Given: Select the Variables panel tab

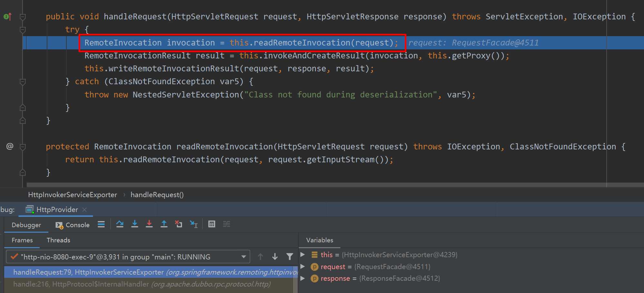Looking at the screenshot, I should [x=319, y=240].
